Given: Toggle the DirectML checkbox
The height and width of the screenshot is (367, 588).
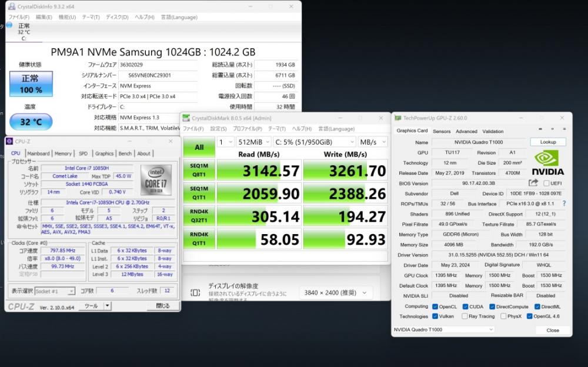Looking at the screenshot, I should pyautogui.click(x=537, y=306).
